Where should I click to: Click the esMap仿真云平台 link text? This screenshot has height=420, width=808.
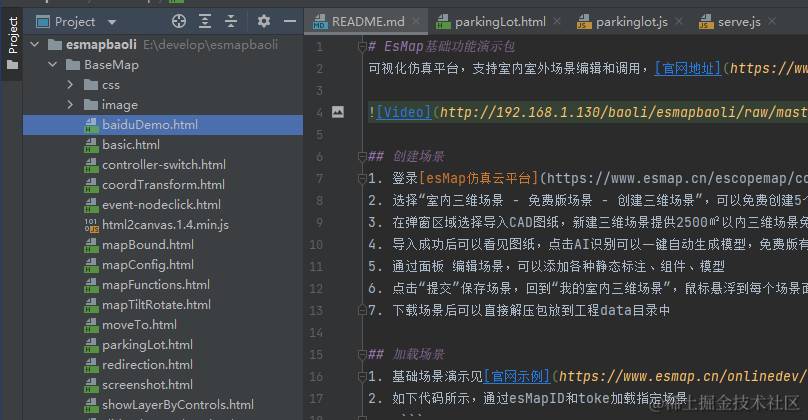click(479, 178)
